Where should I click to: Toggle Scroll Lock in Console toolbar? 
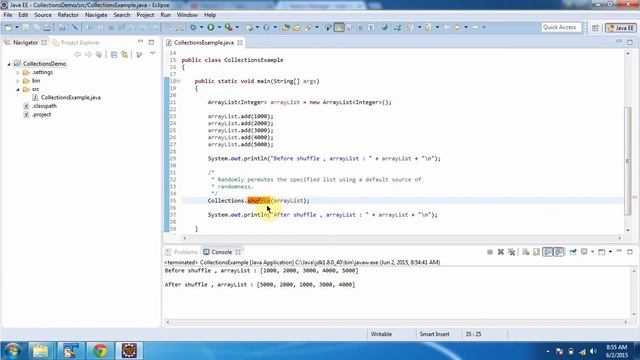coord(536,252)
